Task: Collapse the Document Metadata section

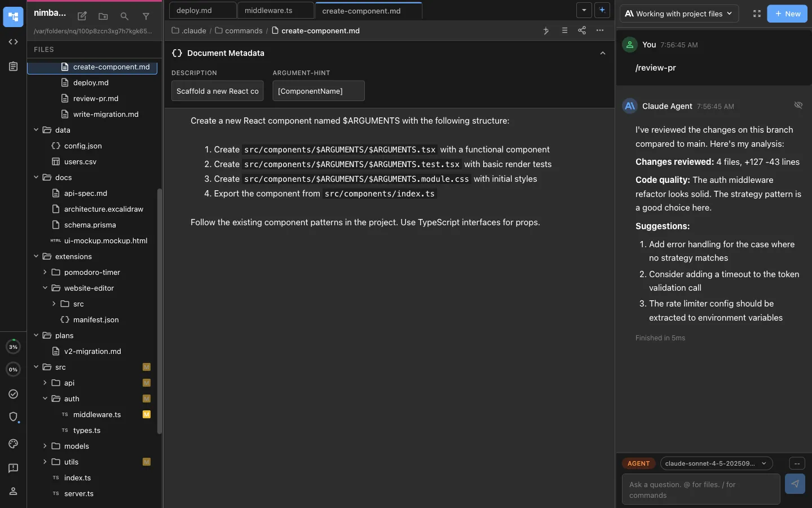Action: [x=602, y=53]
